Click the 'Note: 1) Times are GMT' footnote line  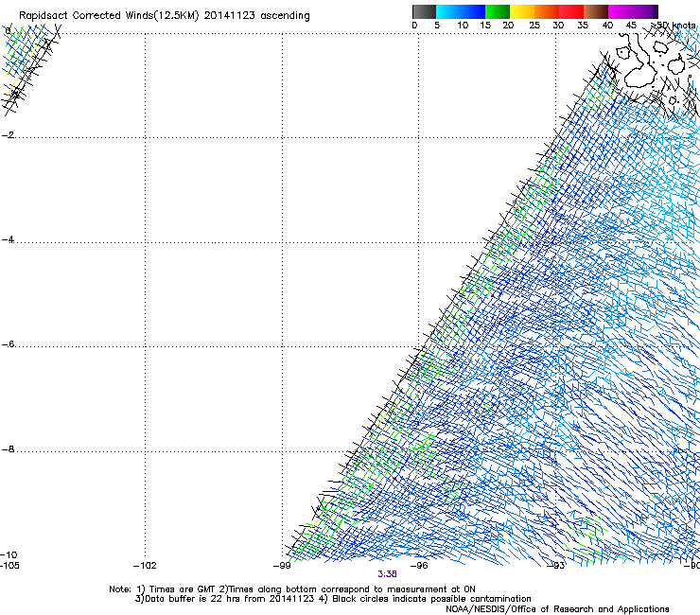coord(292,589)
